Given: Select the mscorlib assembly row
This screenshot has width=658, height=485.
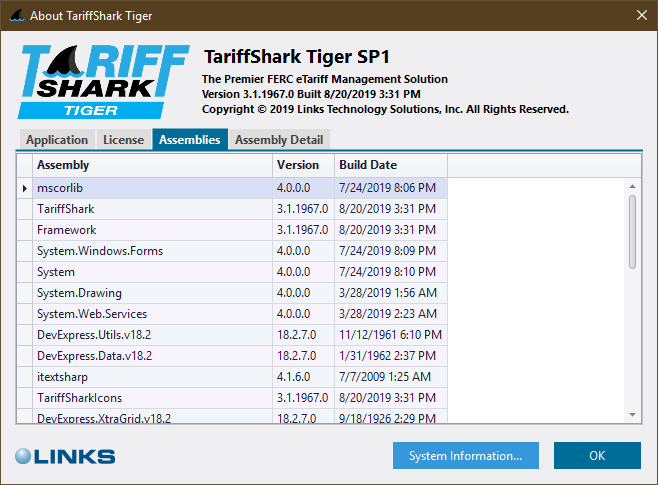Looking at the screenshot, I should tap(232, 188).
